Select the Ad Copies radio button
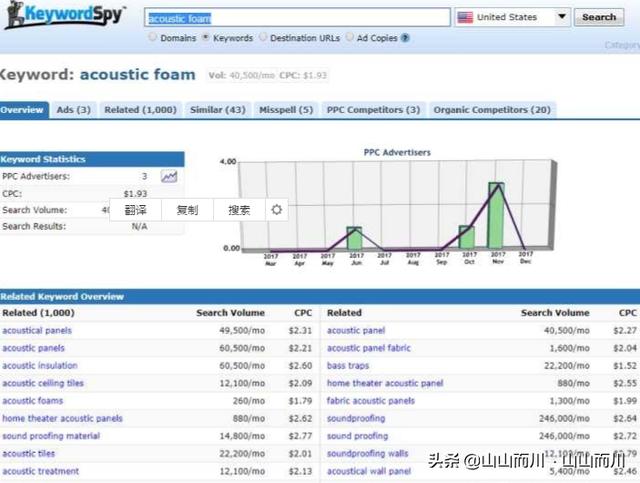 click(x=349, y=38)
